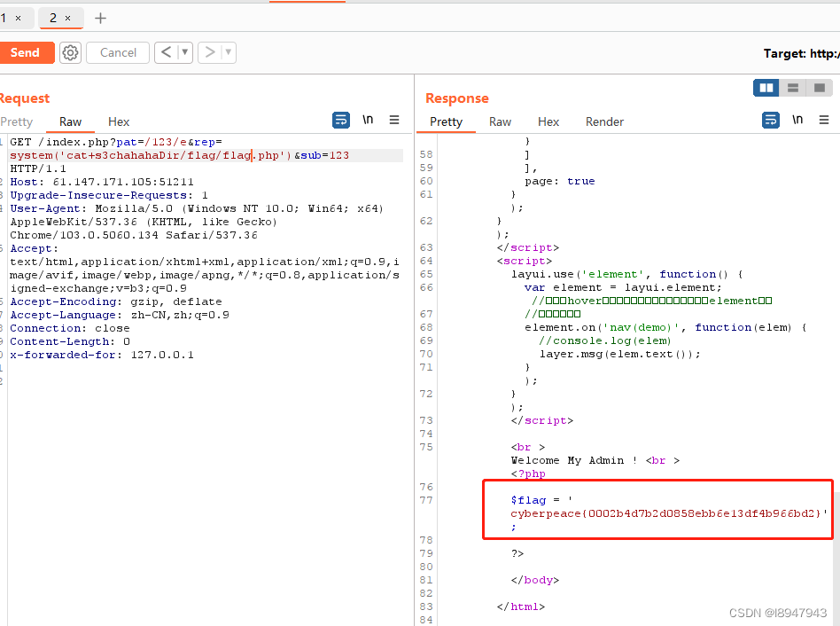The height and width of the screenshot is (626, 840).
Task: Open request settings gear icon
Action: tap(70, 52)
